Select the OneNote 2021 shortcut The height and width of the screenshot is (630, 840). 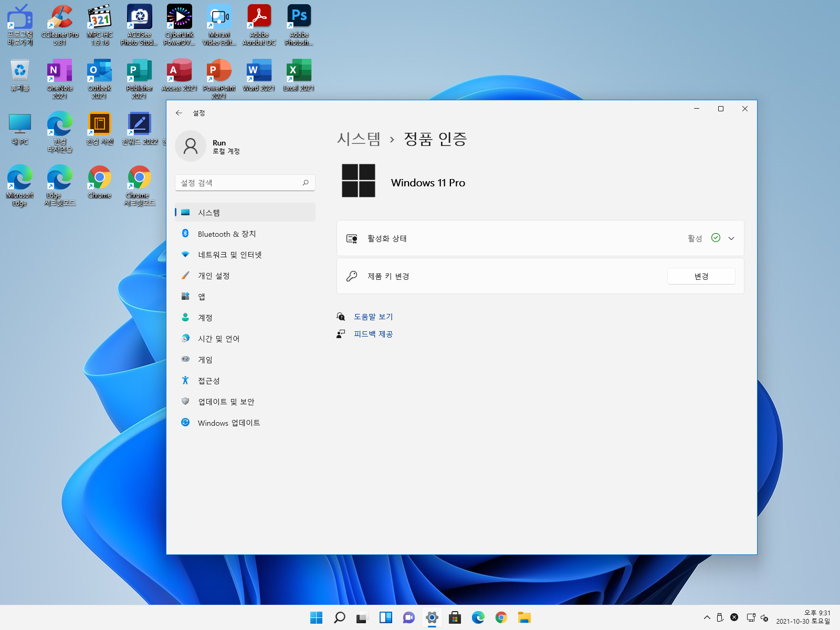point(60,79)
